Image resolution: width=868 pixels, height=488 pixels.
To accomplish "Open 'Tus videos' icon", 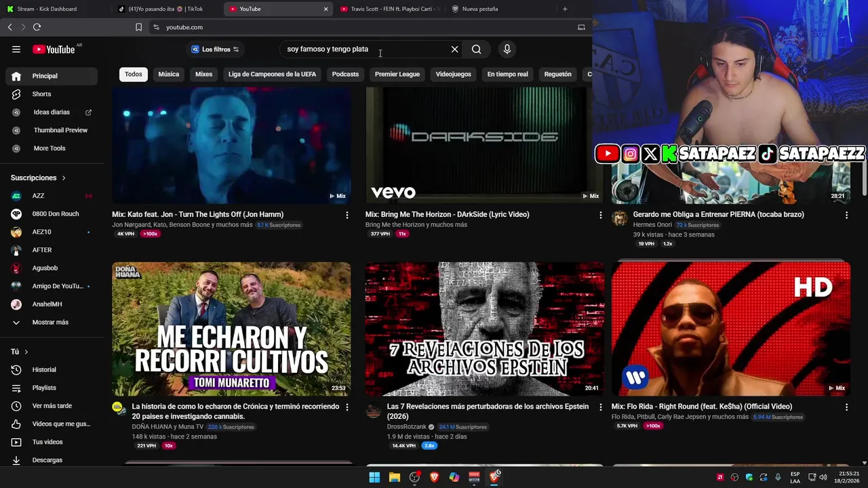I will click(16, 442).
